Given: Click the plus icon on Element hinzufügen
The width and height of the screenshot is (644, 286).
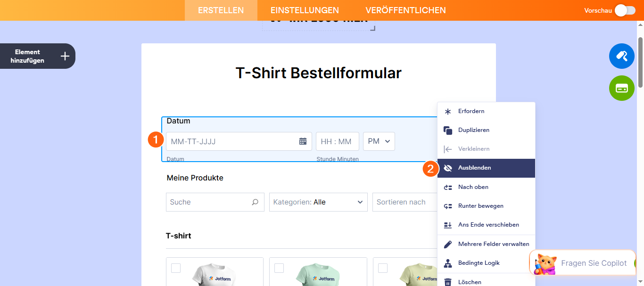Looking at the screenshot, I should pyautogui.click(x=65, y=57).
